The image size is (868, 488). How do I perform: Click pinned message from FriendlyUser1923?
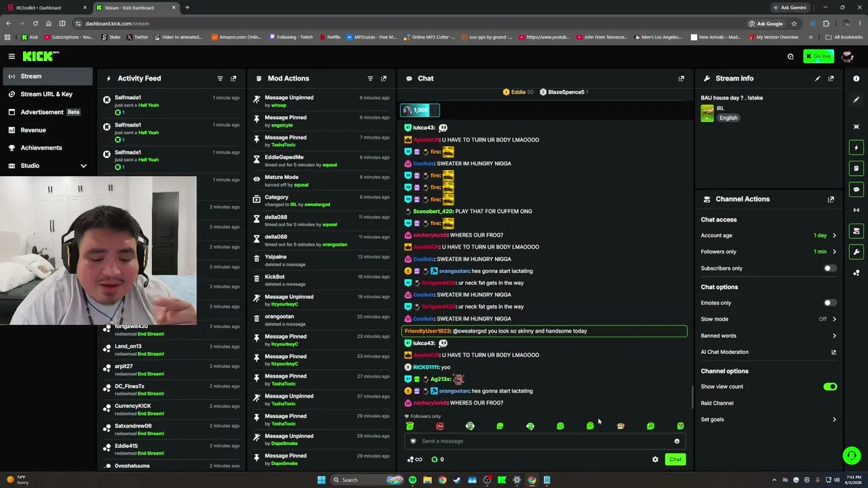point(545,331)
